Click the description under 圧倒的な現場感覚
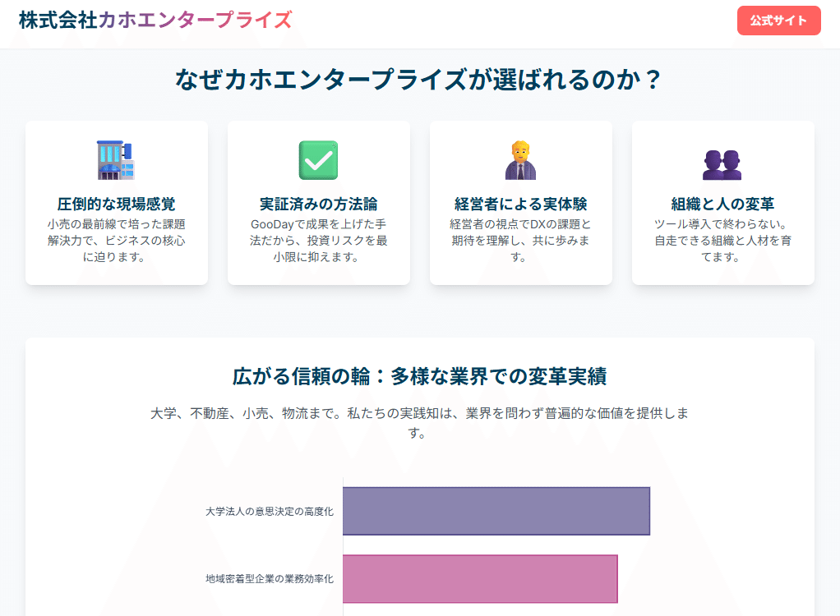Screen dimensions: 840x616 [x=116, y=241]
